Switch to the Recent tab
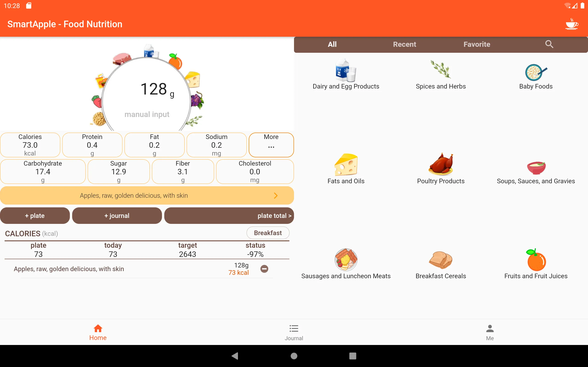The width and height of the screenshot is (588, 367). 404,44
